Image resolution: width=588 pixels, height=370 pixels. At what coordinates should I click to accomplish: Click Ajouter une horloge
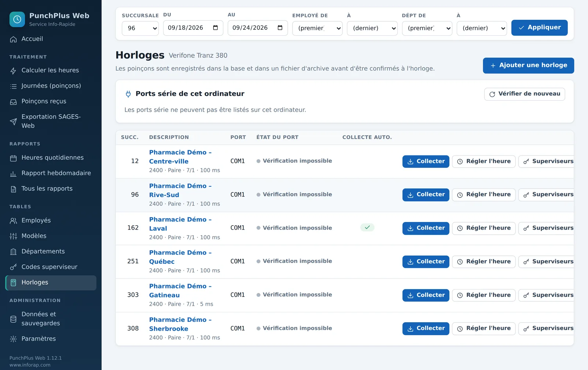pos(528,65)
